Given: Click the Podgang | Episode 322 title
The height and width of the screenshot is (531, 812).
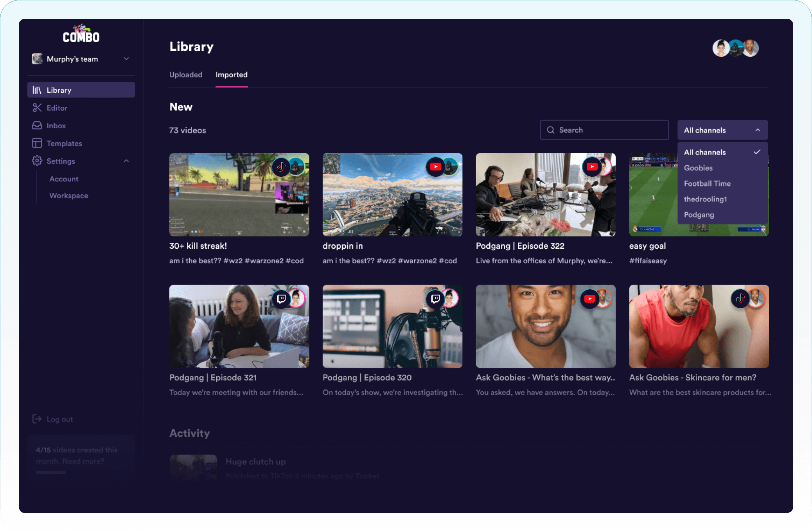Looking at the screenshot, I should click(520, 246).
